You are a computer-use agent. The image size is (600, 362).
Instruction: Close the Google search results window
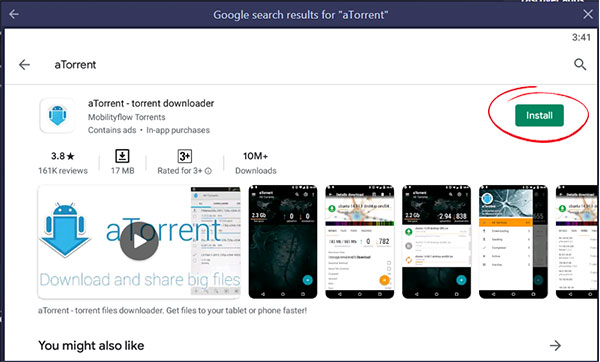(x=588, y=15)
